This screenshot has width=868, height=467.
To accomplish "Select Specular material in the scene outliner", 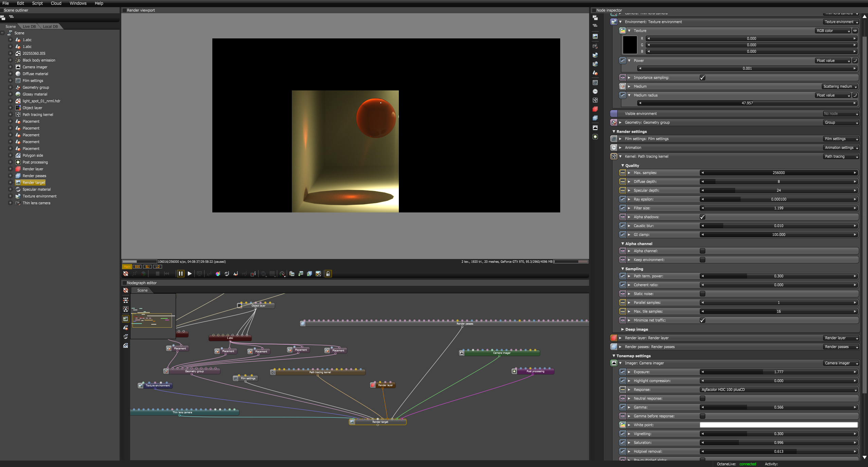I will pos(36,189).
